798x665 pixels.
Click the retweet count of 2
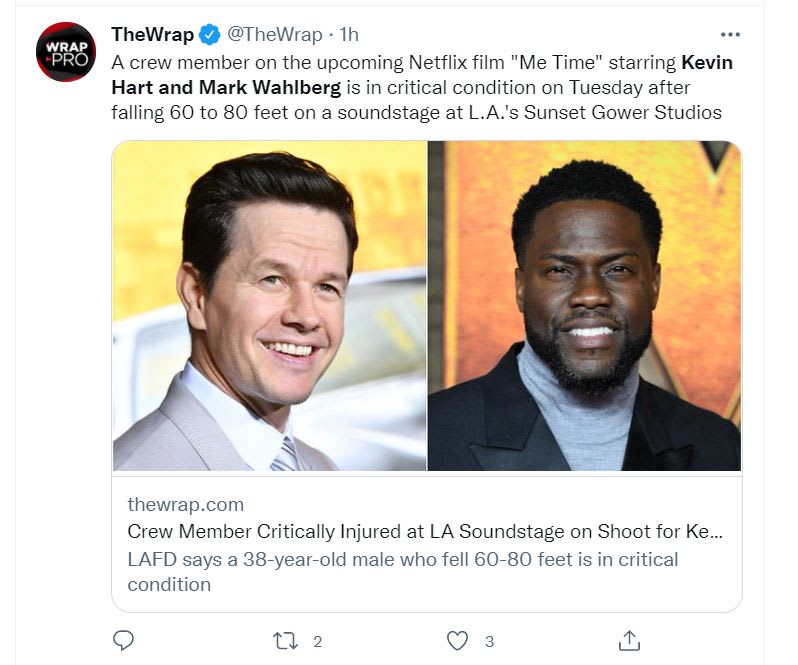tap(317, 641)
